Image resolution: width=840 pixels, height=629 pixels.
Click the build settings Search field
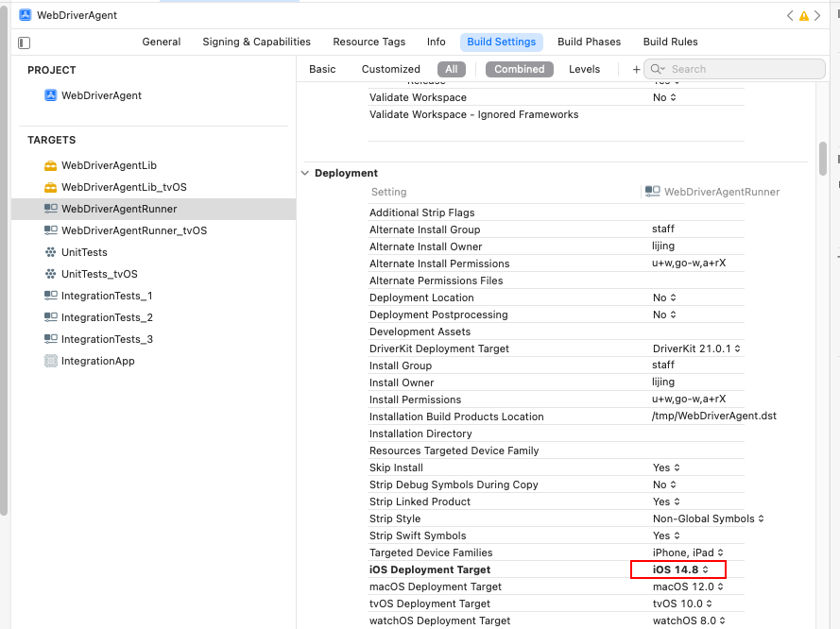[x=734, y=69]
